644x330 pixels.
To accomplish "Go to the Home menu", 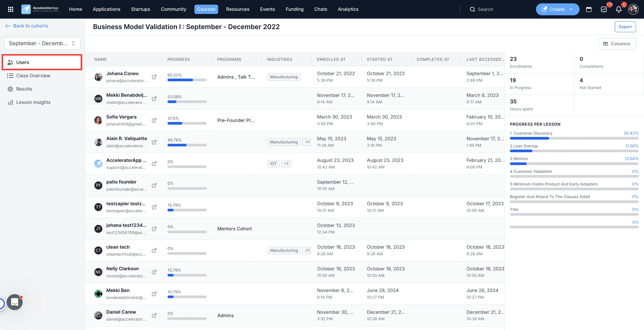I will click(75, 9).
